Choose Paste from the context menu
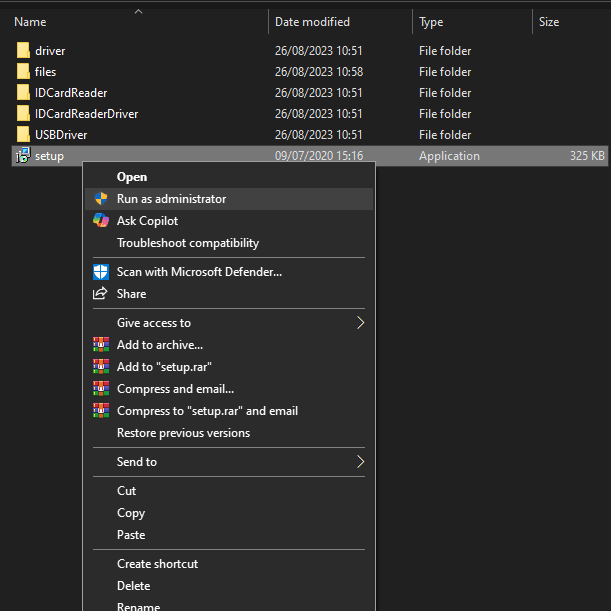Viewport: 611px width, 611px height. (x=229, y=535)
